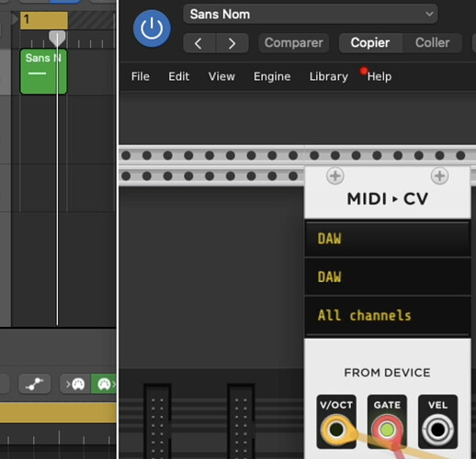Open MIDI driver selector showing first DAW
Image resolution: width=476 pixels, height=459 pixels.
click(388, 239)
